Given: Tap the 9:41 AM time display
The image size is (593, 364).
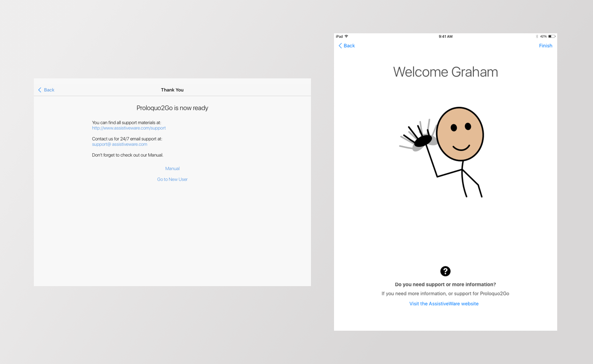Looking at the screenshot, I should coord(445,36).
